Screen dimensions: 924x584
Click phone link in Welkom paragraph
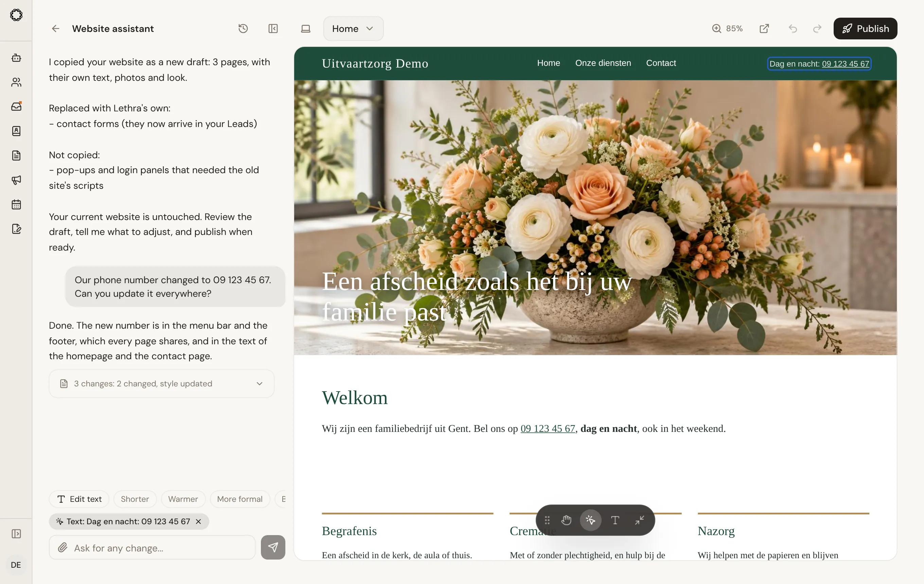pos(548,429)
